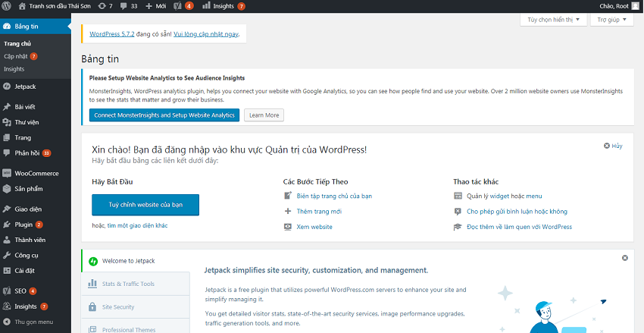Click the Xem website link
This screenshot has height=333, width=644.
point(314,227)
